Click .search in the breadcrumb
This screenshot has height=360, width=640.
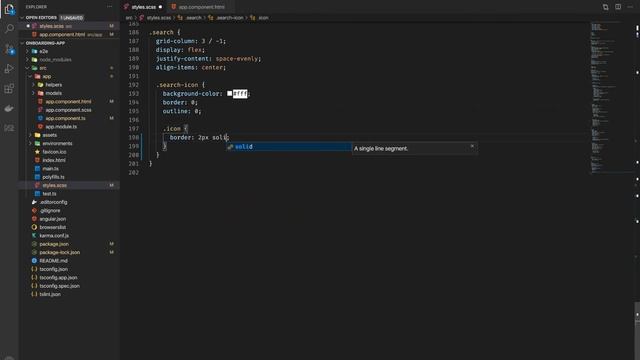(193, 18)
